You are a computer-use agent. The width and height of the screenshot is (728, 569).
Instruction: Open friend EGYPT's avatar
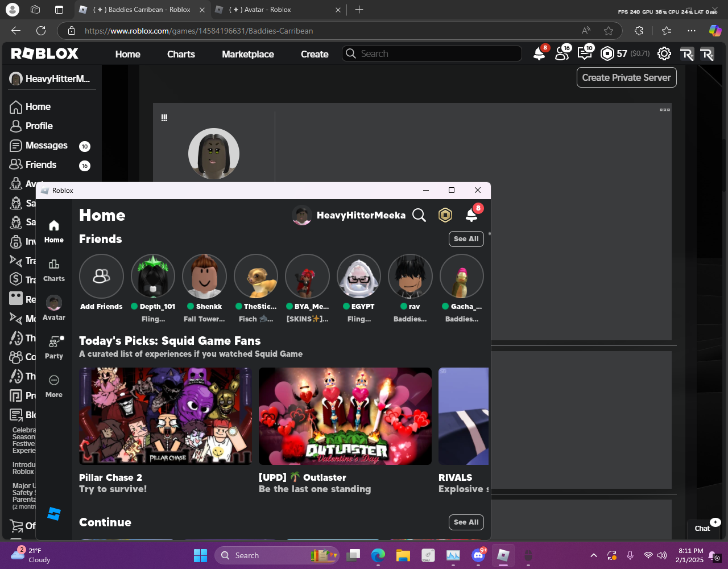[359, 276]
